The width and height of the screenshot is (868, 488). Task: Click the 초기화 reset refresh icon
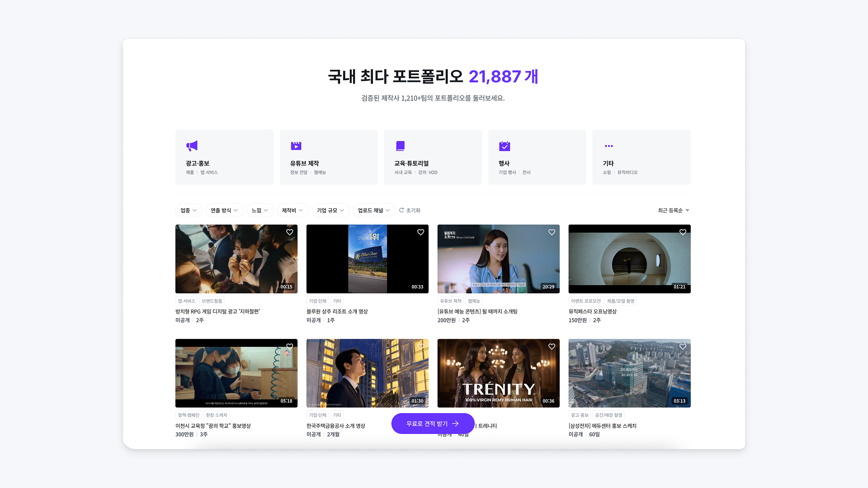pyautogui.click(x=401, y=210)
